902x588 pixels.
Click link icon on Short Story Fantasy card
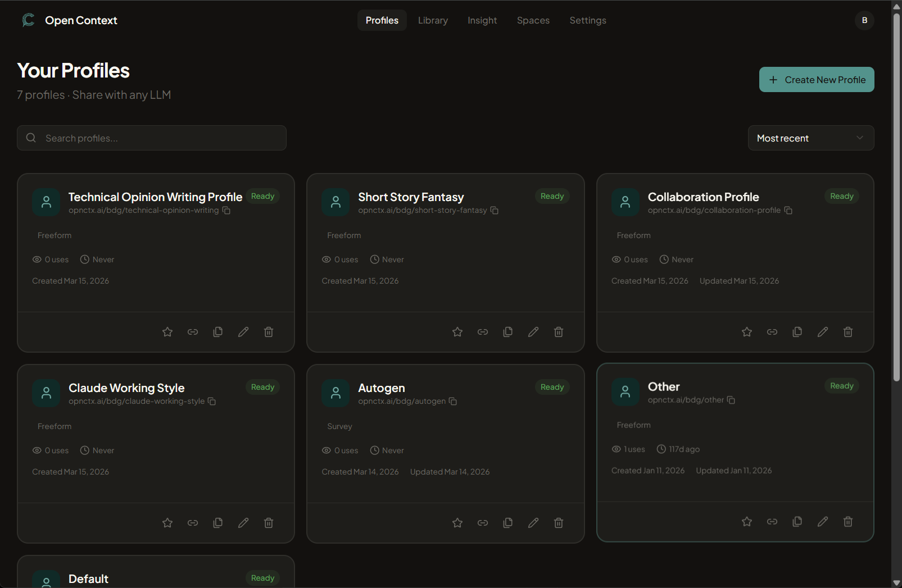click(x=483, y=332)
